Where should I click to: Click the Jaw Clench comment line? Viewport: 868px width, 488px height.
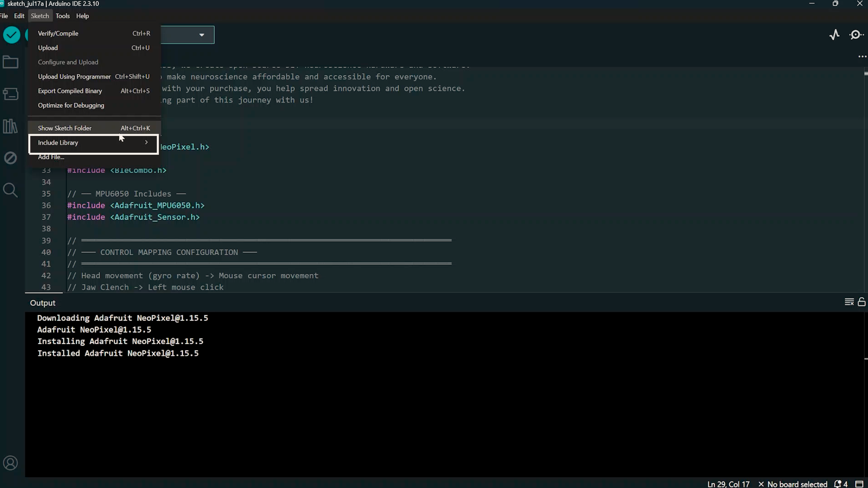tap(145, 287)
